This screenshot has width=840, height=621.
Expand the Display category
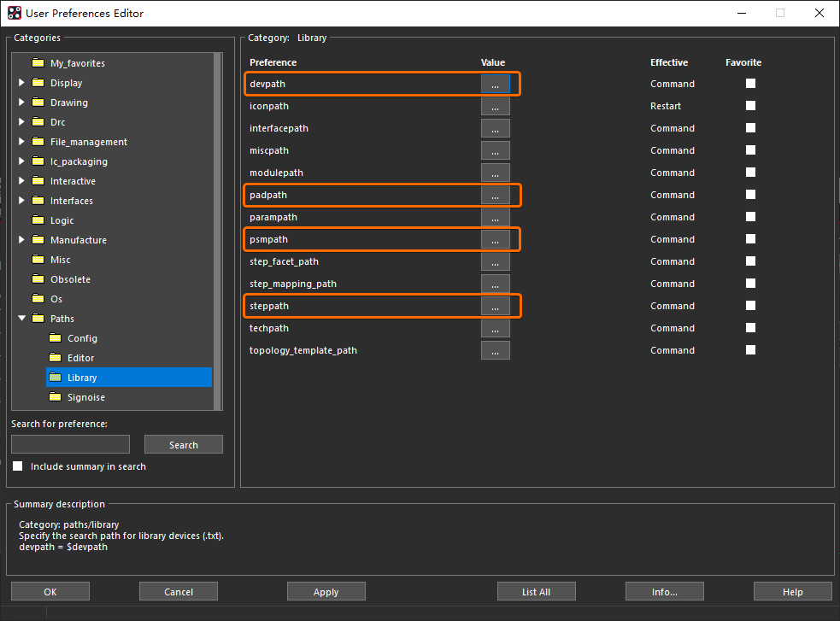tap(21, 83)
